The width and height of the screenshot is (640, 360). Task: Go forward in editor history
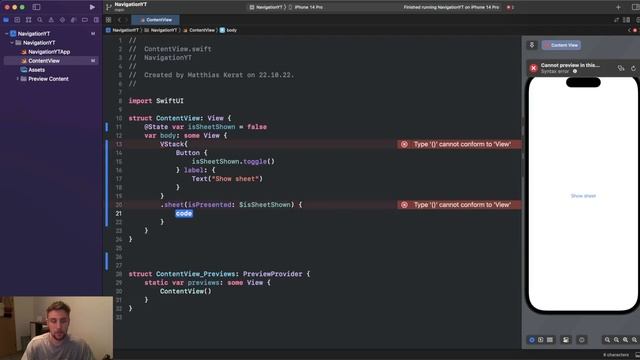coord(126,20)
